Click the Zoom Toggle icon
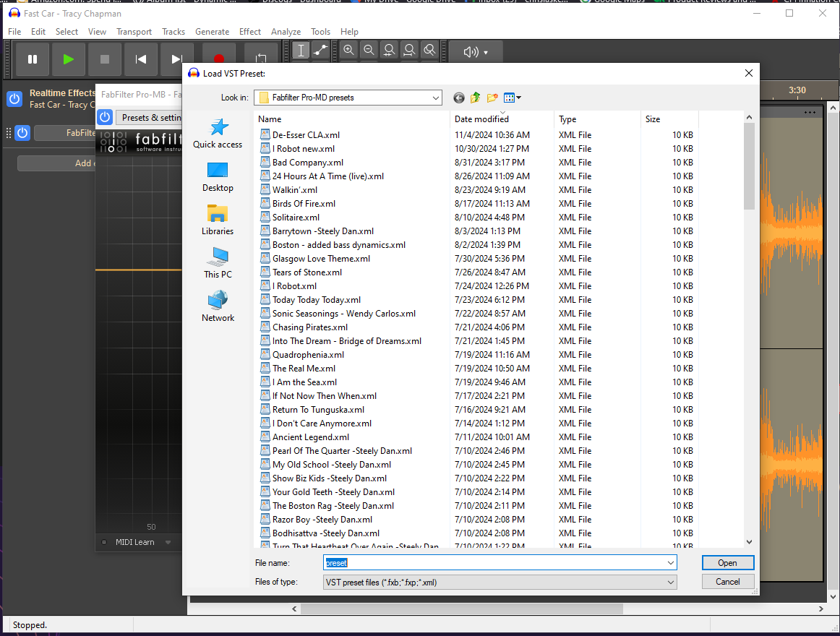Screen dimensions: 840x636 pyautogui.click(x=429, y=51)
